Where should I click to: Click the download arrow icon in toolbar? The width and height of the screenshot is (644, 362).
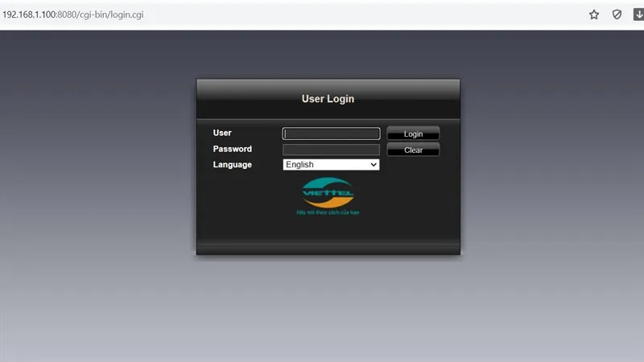click(x=638, y=14)
